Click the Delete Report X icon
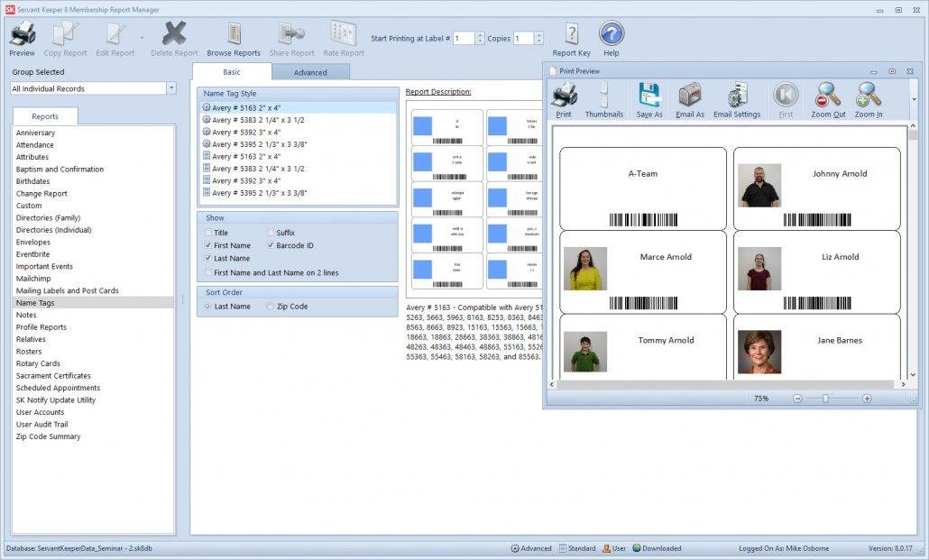The height and width of the screenshot is (560, 929). [x=174, y=34]
